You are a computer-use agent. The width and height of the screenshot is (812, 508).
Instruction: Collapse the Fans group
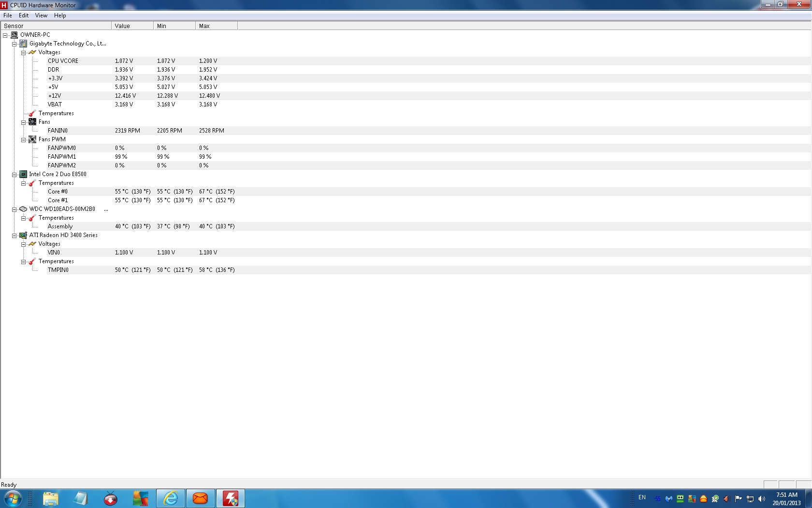pyautogui.click(x=24, y=122)
